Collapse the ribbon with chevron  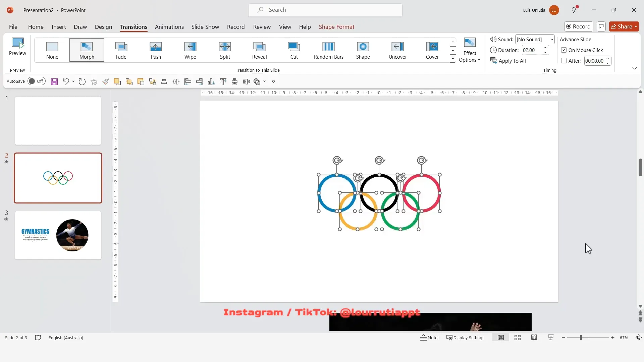pyautogui.click(x=634, y=68)
